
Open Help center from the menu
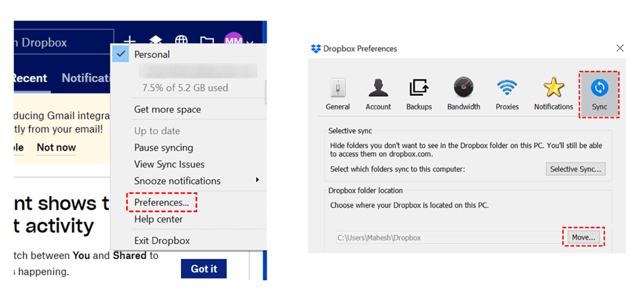coord(158,219)
